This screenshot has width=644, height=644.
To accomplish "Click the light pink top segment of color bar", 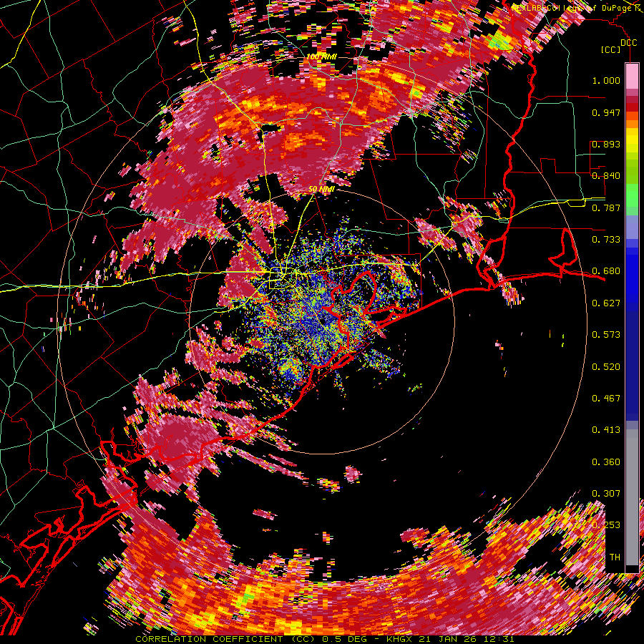I will tap(632, 76).
